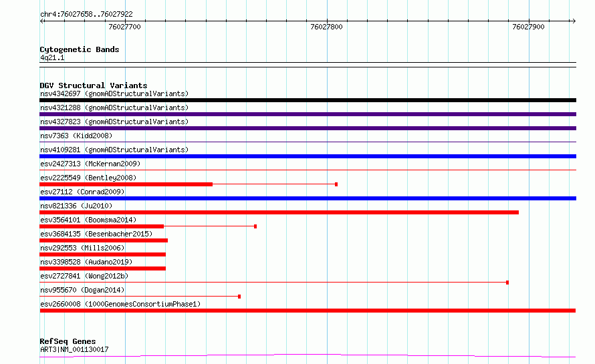595x364 pixels.
Task: Click the magenta ART3 gene line
Action: click(x=308, y=356)
